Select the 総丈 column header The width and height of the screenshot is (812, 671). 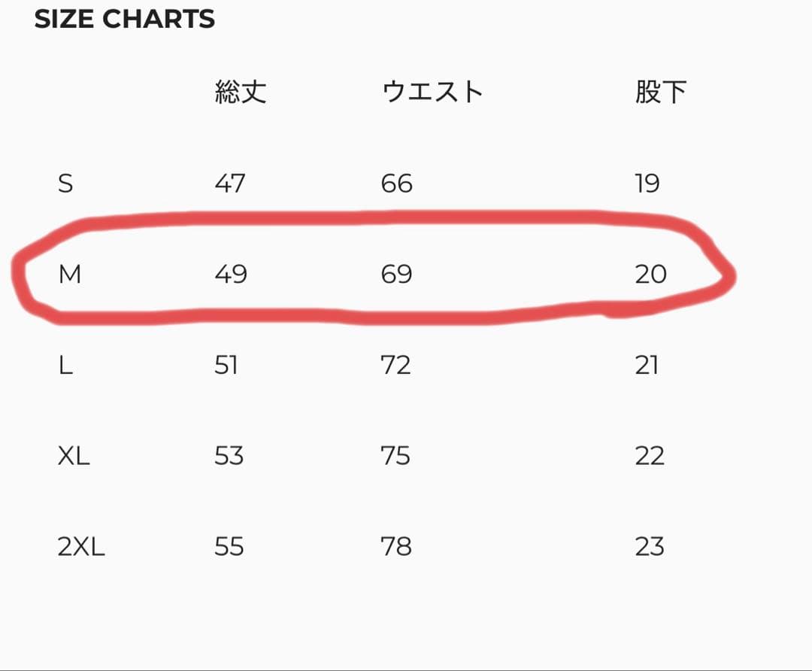click(x=241, y=92)
